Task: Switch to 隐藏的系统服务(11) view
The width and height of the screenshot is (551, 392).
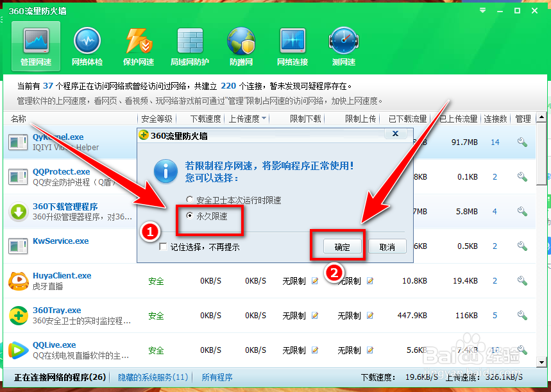Action: tap(153, 378)
